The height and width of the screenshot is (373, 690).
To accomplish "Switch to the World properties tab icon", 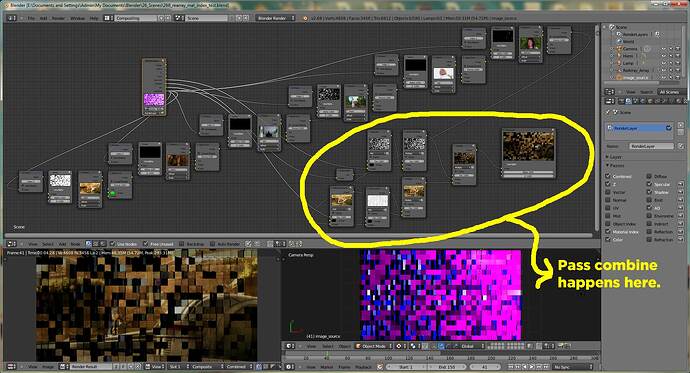I will [642, 101].
